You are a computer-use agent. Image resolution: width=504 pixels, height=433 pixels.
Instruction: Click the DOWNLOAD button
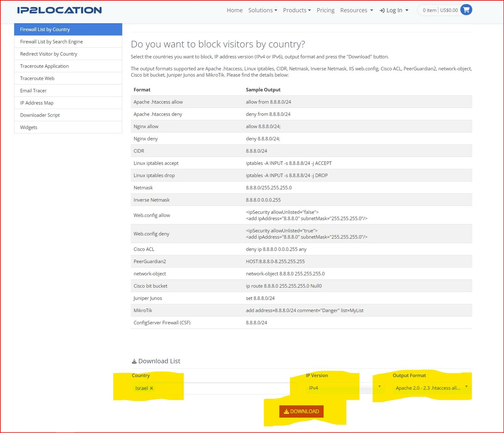301,411
